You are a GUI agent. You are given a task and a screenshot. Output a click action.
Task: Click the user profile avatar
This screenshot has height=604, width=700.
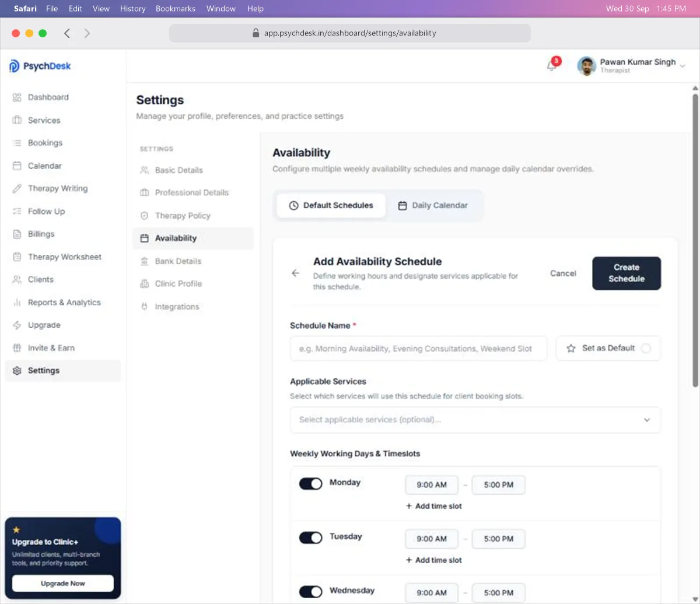(587, 66)
